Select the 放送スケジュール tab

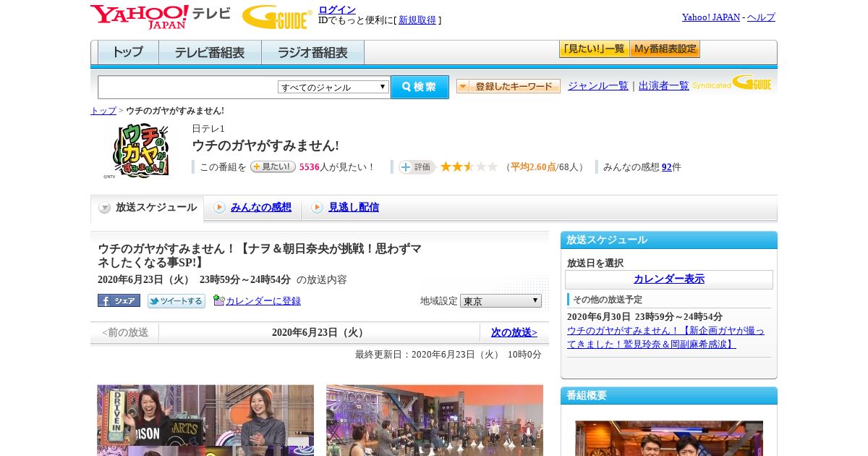coord(148,208)
